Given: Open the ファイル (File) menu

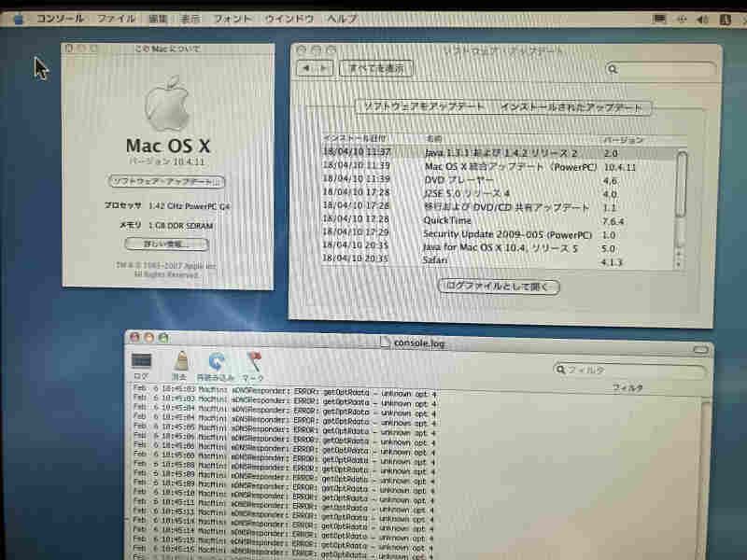Looking at the screenshot, I should pos(116,19).
